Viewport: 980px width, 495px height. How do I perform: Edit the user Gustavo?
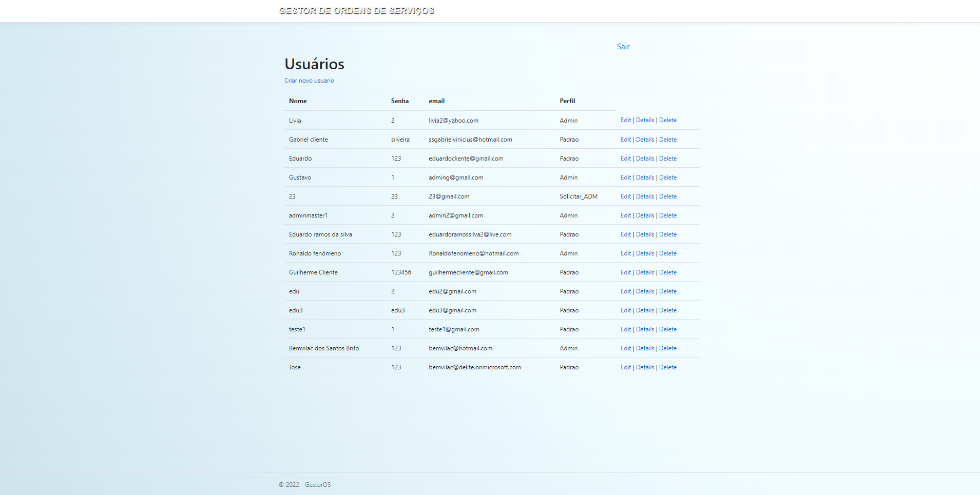point(625,177)
